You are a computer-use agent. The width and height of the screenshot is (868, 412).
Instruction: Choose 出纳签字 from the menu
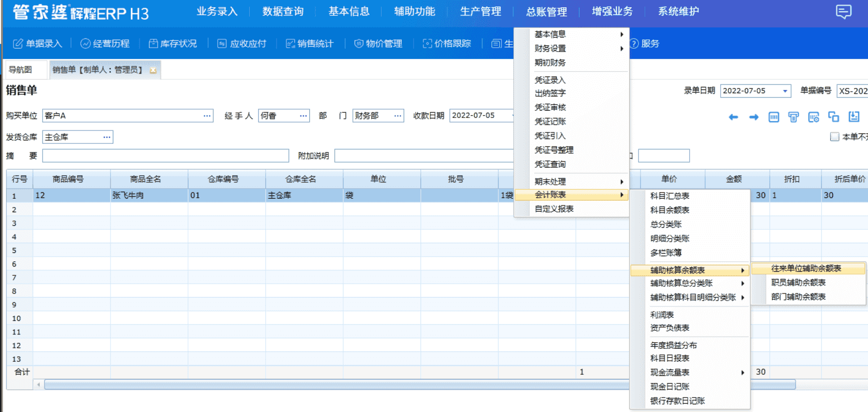[x=571, y=93]
